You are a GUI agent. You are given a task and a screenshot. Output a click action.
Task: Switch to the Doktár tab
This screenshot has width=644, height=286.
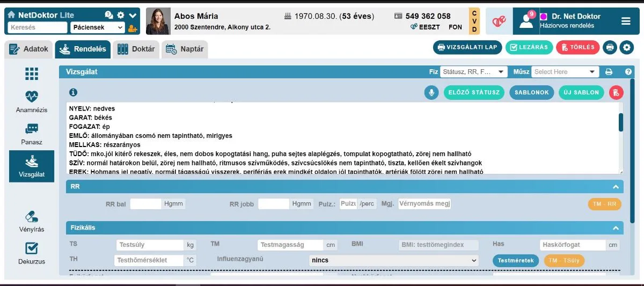click(136, 49)
